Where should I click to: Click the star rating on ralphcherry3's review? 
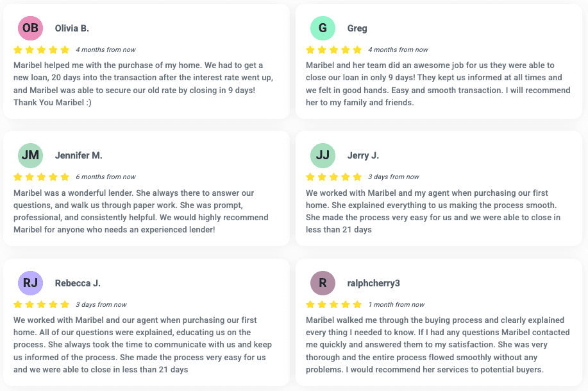[333, 304]
